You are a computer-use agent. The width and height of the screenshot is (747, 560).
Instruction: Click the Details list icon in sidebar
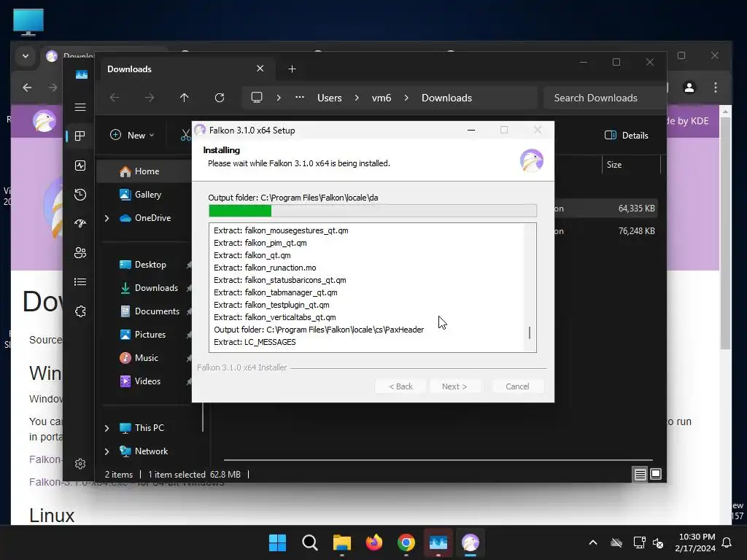click(x=80, y=282)
